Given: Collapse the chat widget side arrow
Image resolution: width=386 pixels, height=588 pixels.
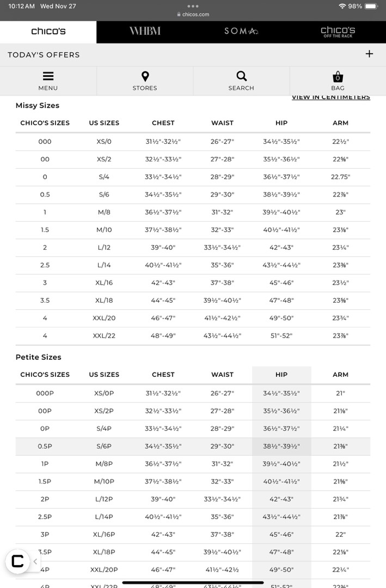Looking at the screenshot, I should pos(35,561).
